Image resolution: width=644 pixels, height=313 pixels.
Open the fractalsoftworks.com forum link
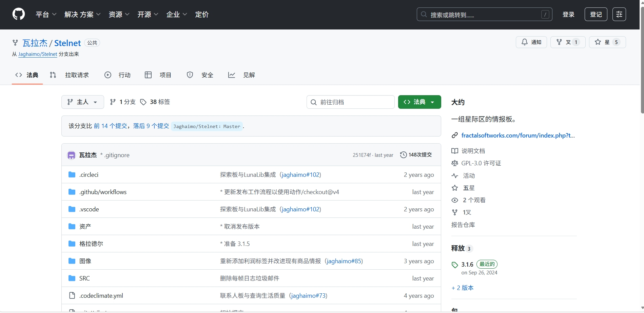[518, 135]
